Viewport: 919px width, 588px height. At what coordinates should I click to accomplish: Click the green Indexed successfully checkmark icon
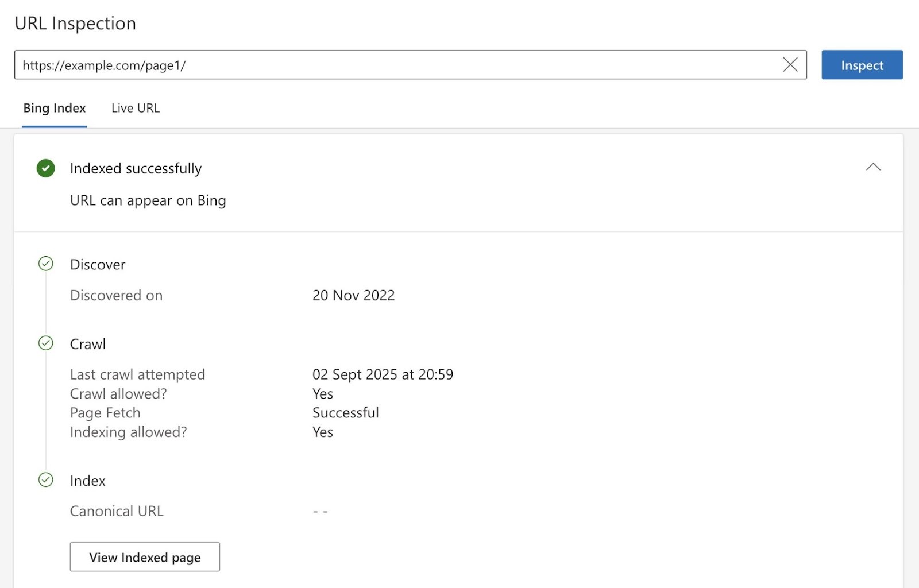[x=45, y=168]
